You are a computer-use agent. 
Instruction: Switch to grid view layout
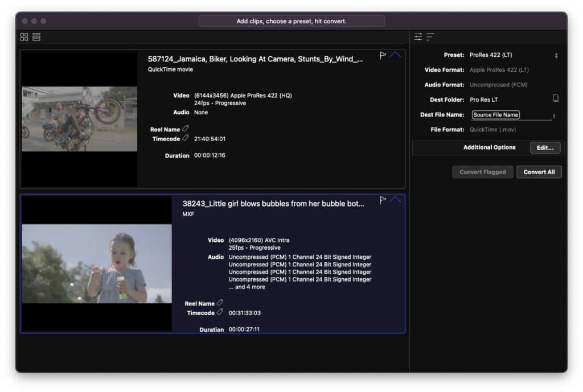pyautogui.click(x=24, y=36)
